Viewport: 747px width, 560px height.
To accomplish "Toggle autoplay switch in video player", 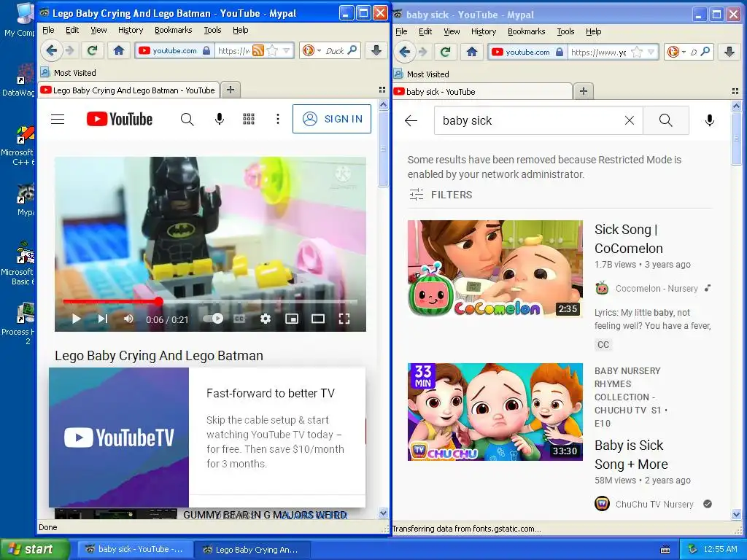I will (213, 319).
